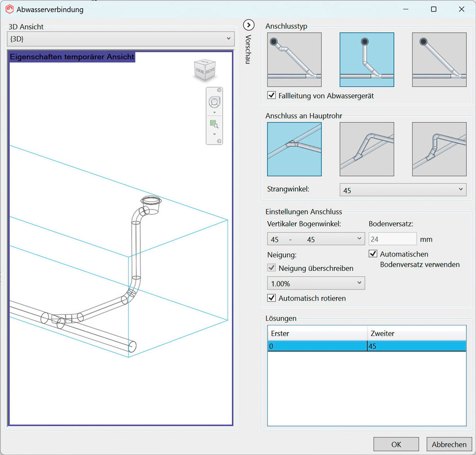This screenshot has height=455, width=476.
Task: Collapse the Vorschau panel with the arrow
Action: 249,25
